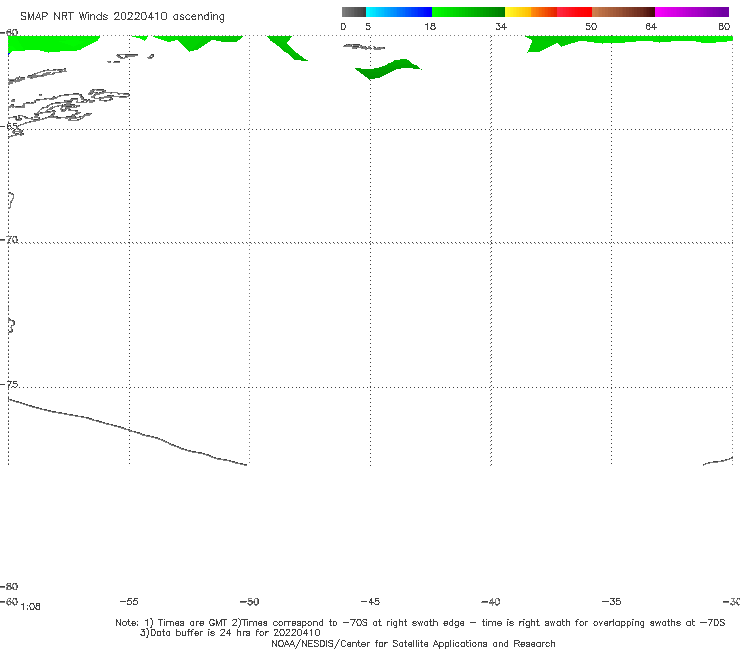
Task: Click the longitude label '-40'
Action: [x=491, y=601]
